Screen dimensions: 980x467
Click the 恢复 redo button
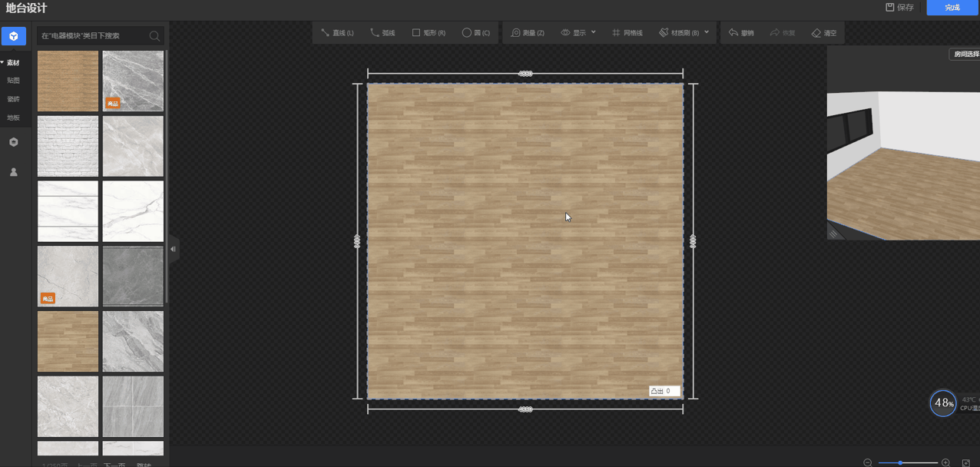783,33
